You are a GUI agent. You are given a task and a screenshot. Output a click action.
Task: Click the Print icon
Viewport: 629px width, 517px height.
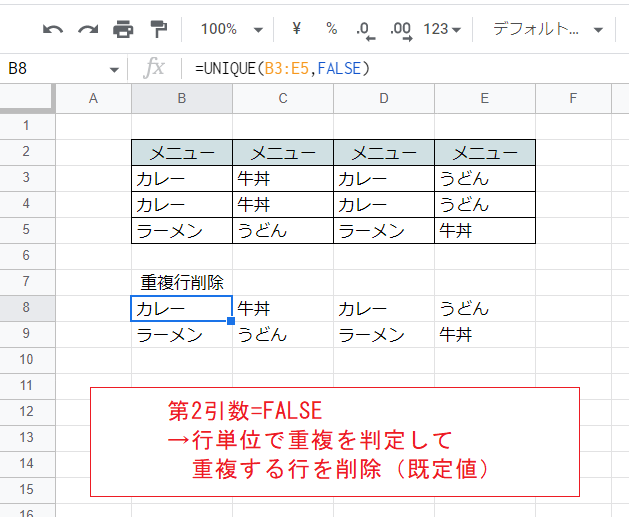pos(123,29)
